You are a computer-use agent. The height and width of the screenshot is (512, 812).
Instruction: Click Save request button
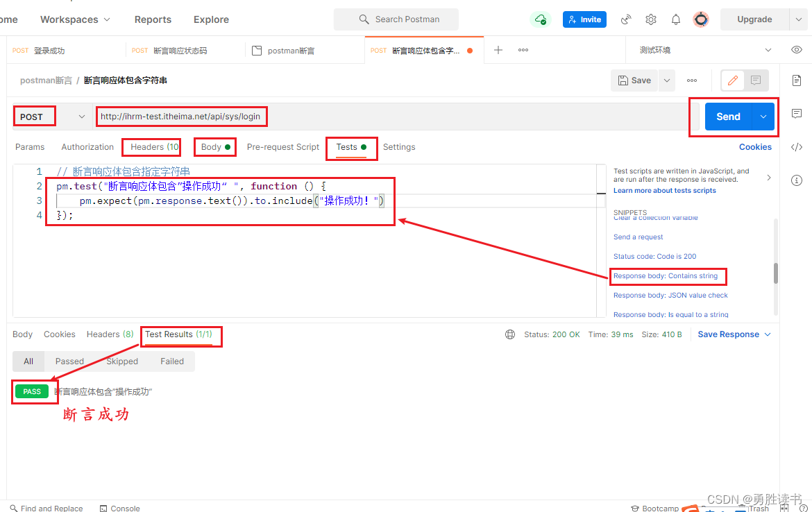pos(634,80)
